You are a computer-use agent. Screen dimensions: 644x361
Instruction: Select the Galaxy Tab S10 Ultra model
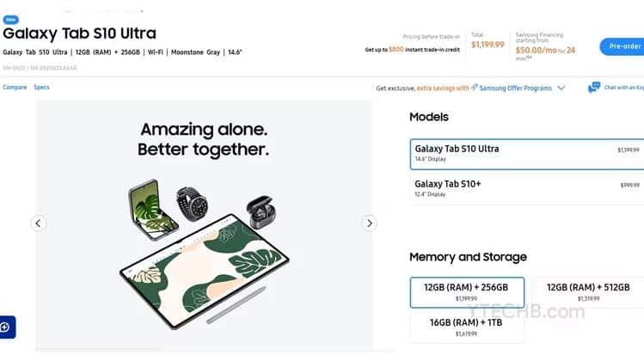click(526, 154)
